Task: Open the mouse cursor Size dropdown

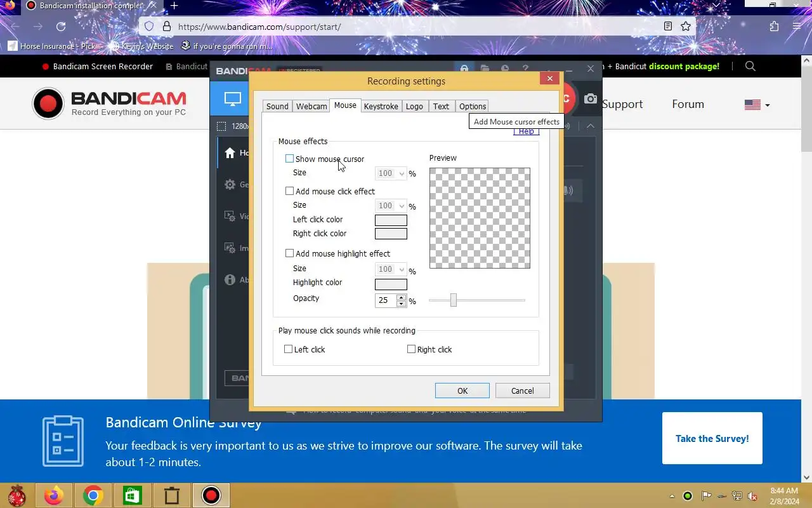Action: coord(391,173)
